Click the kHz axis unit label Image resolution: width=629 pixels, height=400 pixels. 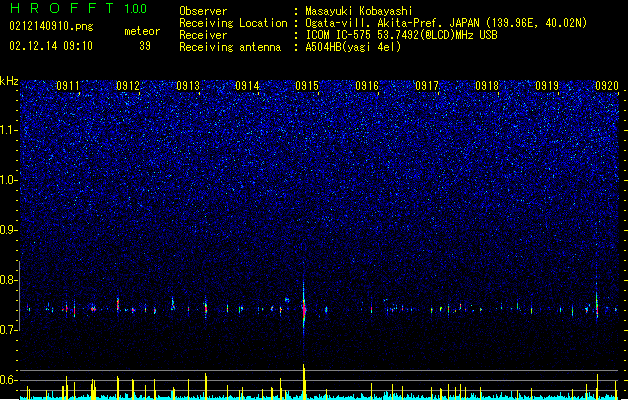click(x=9, y=81)
